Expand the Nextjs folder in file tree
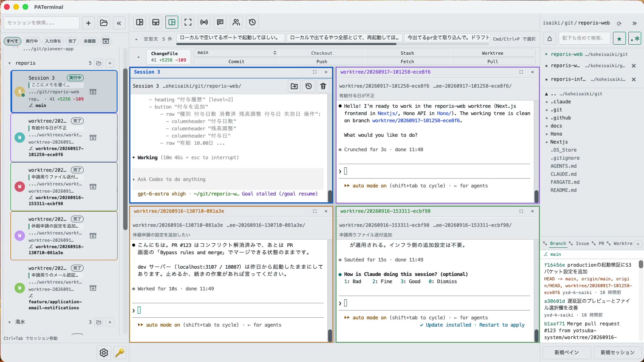Screen dimensions: 644x362 pos(547,142)
